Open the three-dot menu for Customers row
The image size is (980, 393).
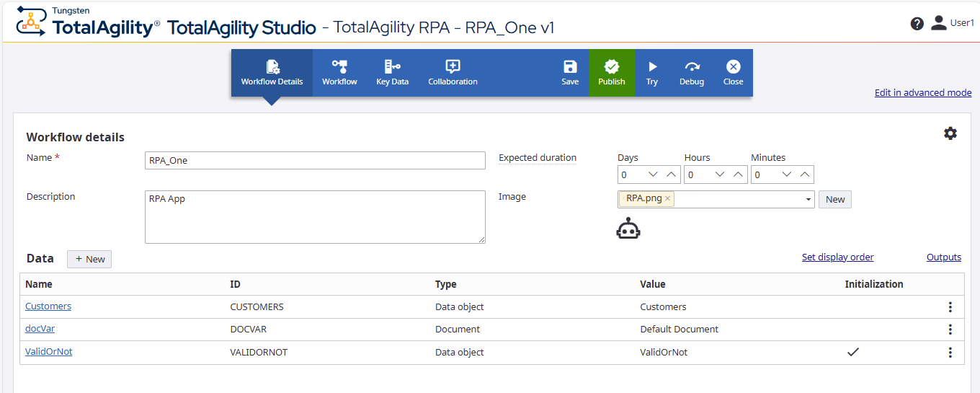coord(950,307)
